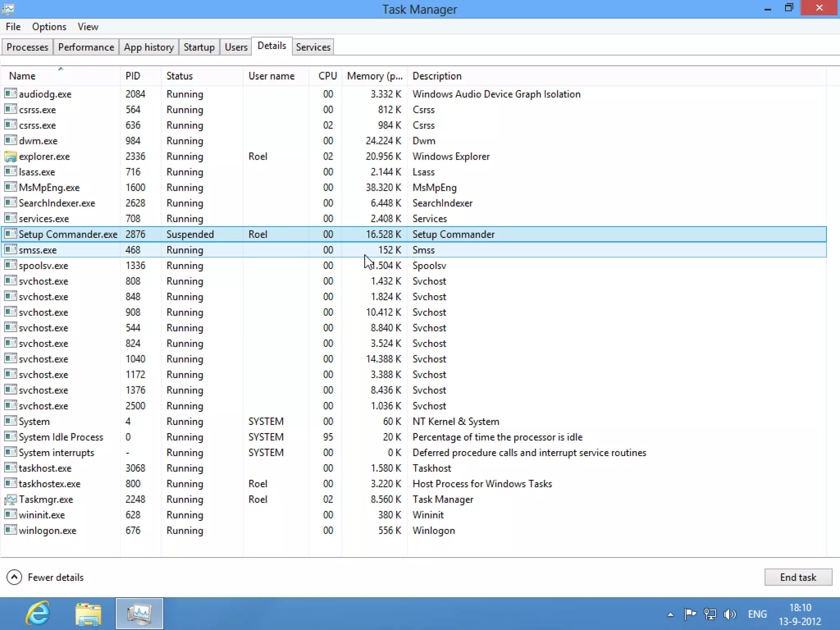840x630 pixels.
Task: Sort by the Description column header
Action: (617, 76)
